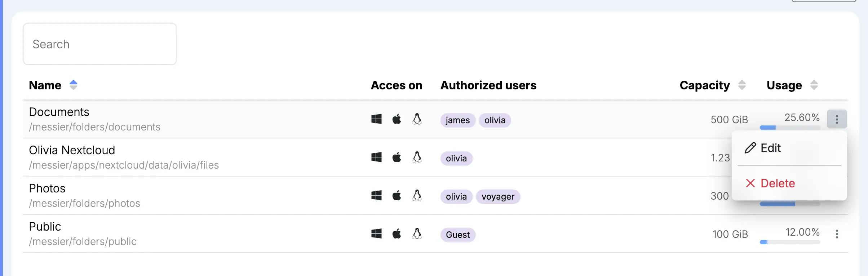Click the Windows icon in Public row
The width and height of the screenshot is (868, 276).
376,234
